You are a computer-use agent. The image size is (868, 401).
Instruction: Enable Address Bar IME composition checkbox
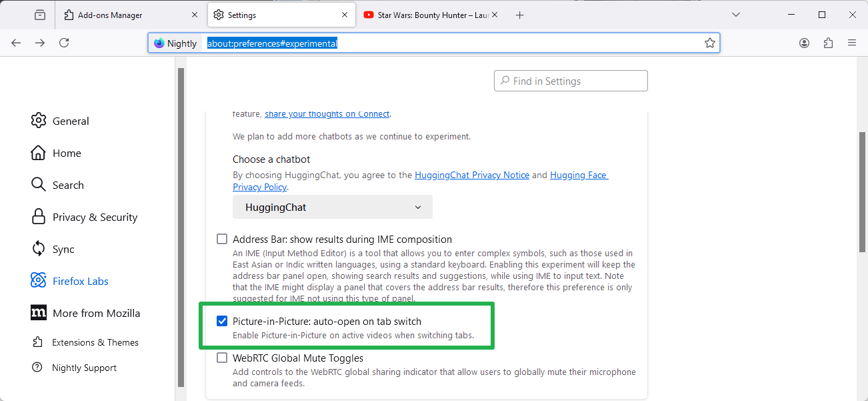pyautogui.click(x=222, y=240)
